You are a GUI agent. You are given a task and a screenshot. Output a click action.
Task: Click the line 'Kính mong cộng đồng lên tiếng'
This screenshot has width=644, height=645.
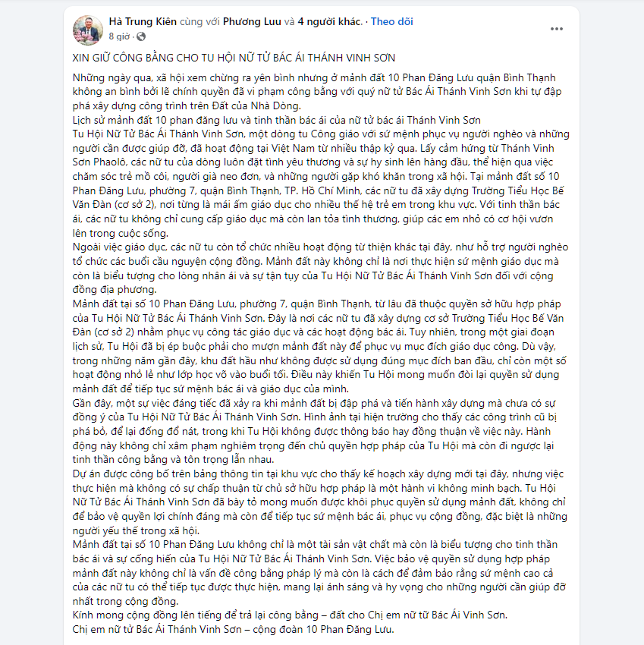(290, 615)
